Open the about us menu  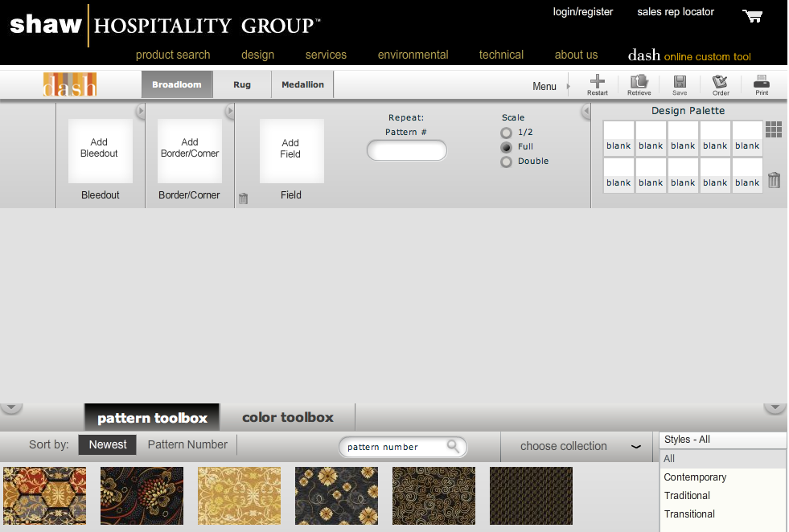576,55
